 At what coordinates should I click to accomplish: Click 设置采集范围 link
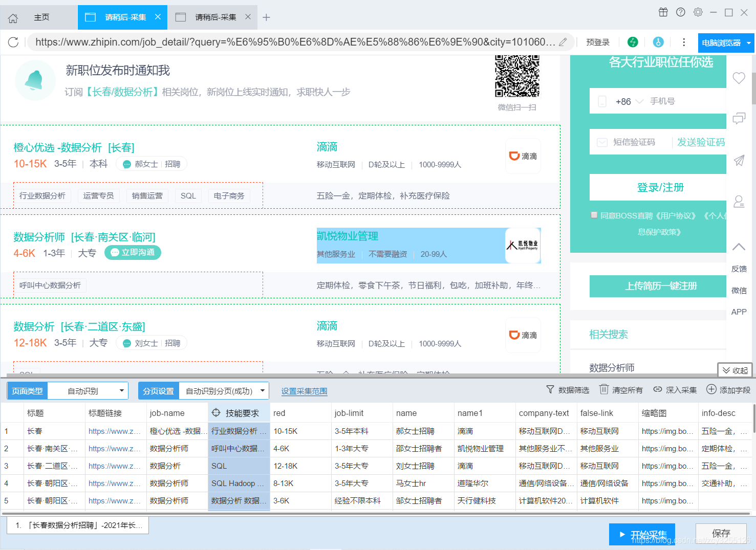(304, 391)
